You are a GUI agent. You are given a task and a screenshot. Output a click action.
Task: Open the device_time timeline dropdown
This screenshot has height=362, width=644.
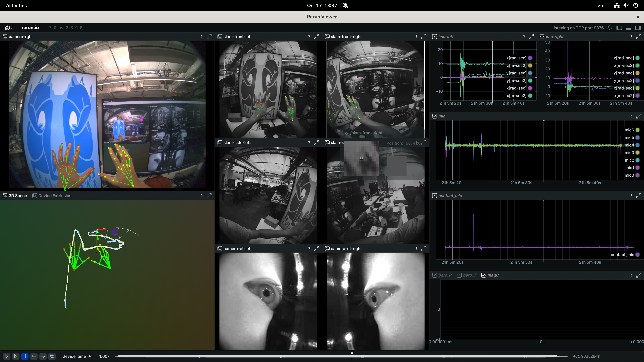click(77, 356)
